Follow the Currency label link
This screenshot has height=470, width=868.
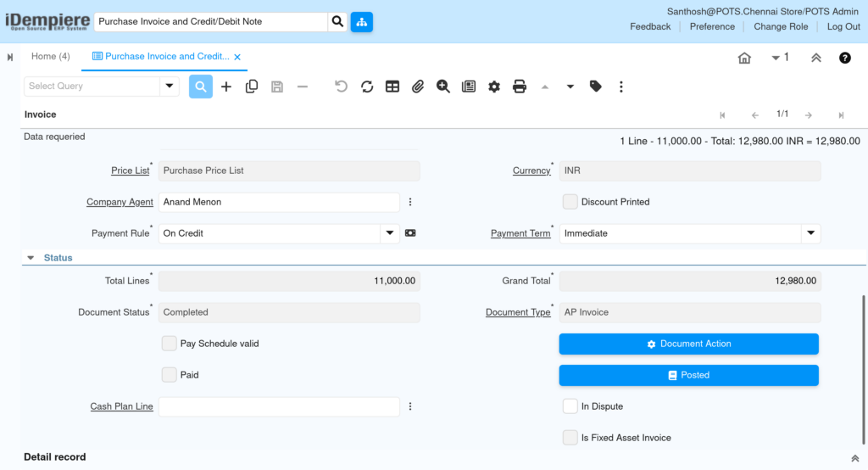coord(531,171)
